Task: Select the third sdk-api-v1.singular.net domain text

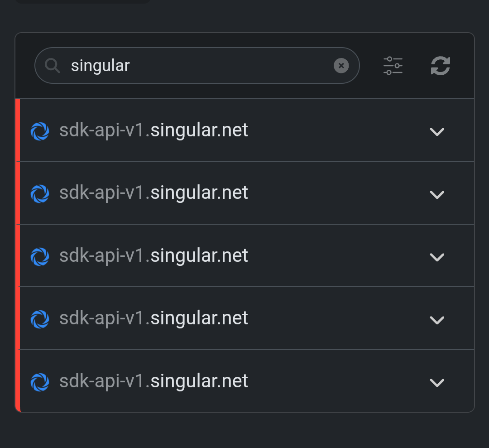Action: (153, 256)
